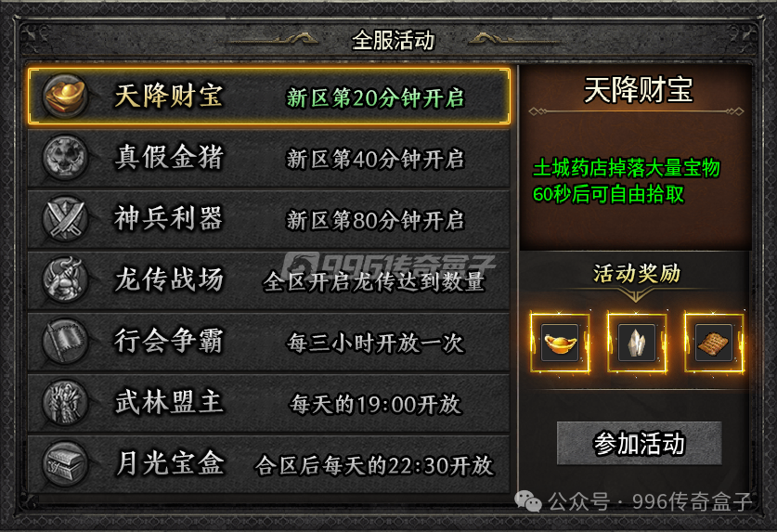Click the gold ingot icon for 天降财宝
777x532 pixels.
click(x=65, y=97)
